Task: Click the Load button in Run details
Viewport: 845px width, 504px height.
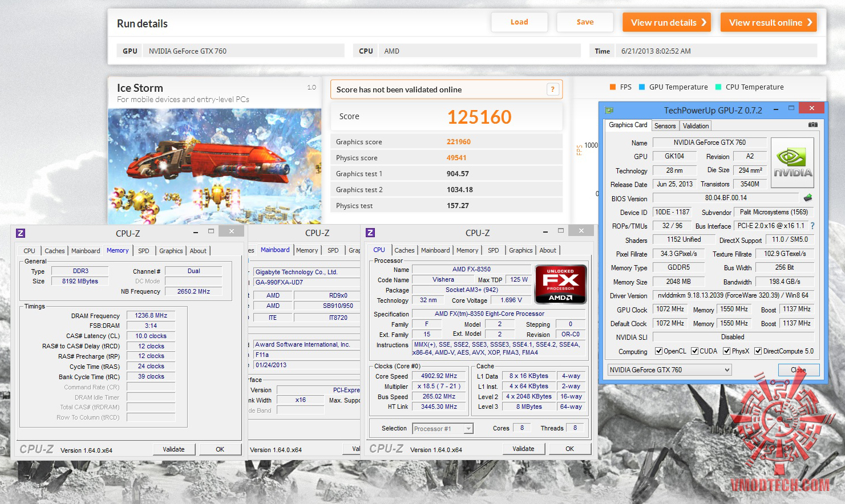Action: (x=519, y=22)
